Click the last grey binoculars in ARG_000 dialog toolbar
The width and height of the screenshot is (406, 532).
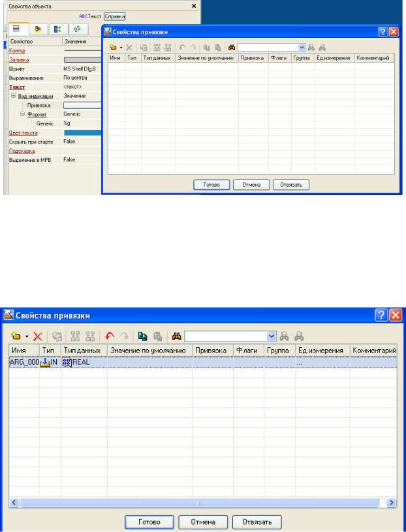pyautogui.click(x=299, y=336)
